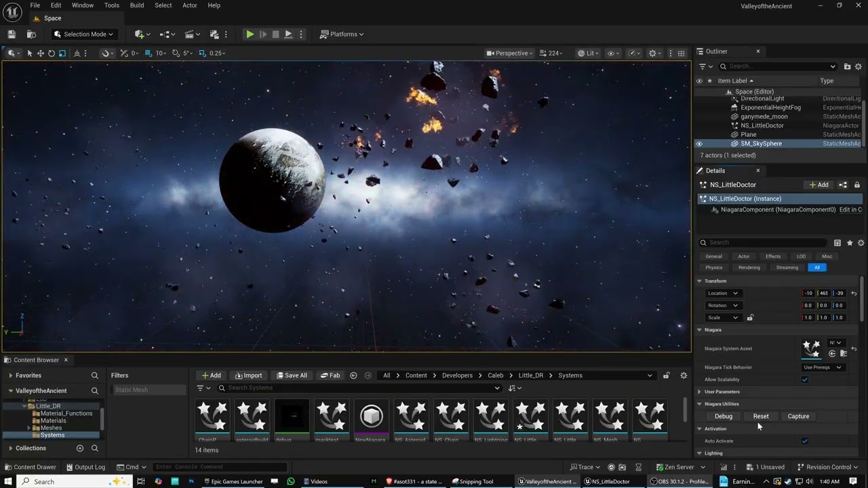Open the Perspective viewport dropdown
Screen dimensions: 868x488
coord(511,53)
